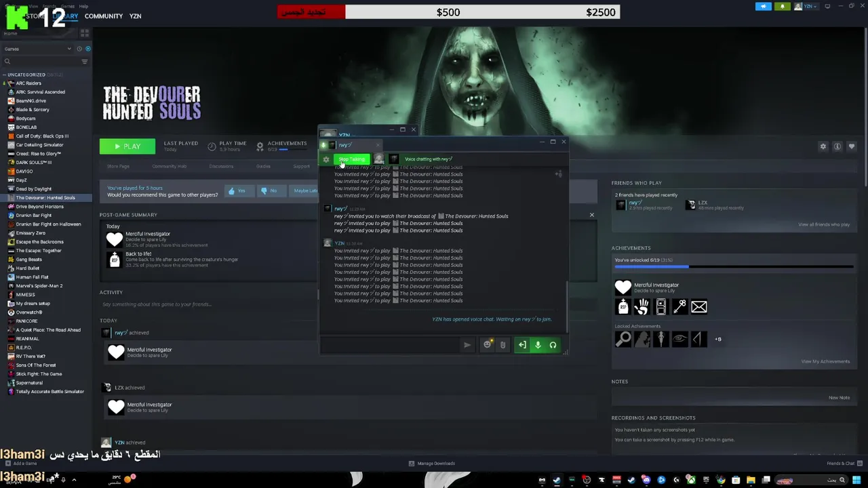The width and height of the screenshot is (868, 488).
Task: Open the YZN profile menu
Action: pos(135,16)
